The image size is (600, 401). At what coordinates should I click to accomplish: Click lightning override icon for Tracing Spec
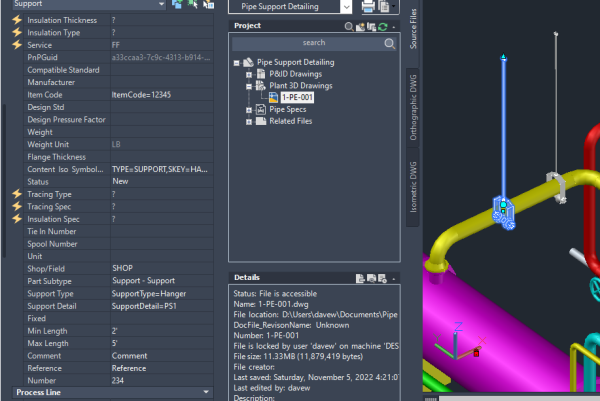click(17, 206)
